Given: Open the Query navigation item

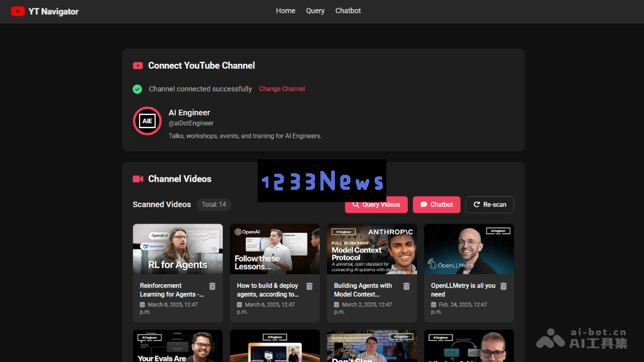Looking at the screenshot, I should tap(315, 11).
